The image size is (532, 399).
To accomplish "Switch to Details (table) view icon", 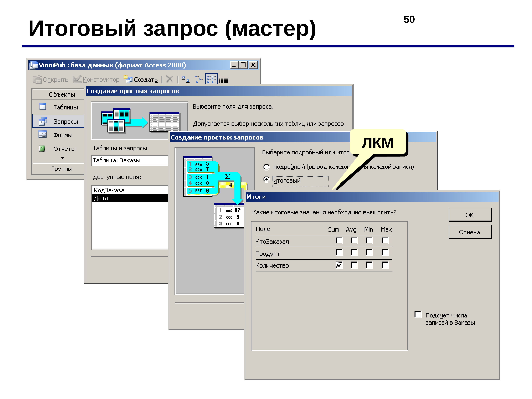I will [x=224, y=79].
